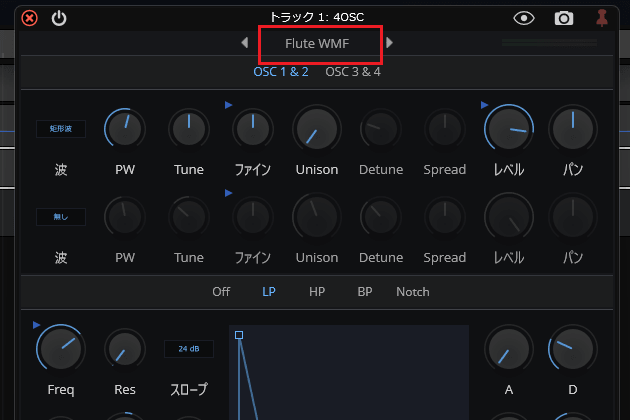Toggle the eye visibility icon
630x420 pixels.
pos(523,17)
